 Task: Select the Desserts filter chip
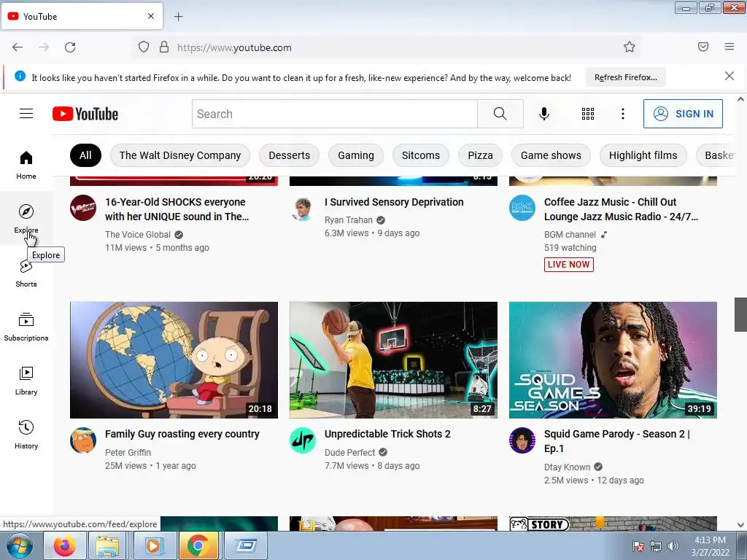click(x=289, y=155)
